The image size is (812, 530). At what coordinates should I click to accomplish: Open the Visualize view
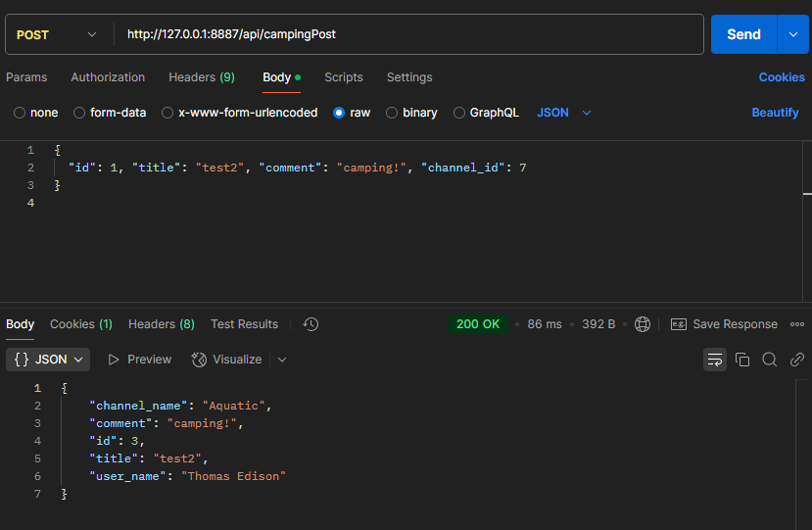coord(227,360)
